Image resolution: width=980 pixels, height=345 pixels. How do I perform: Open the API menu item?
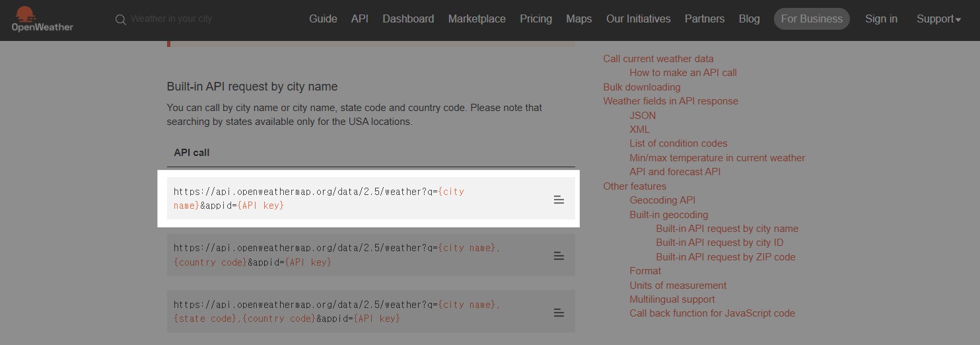click(x=360, y=19)
